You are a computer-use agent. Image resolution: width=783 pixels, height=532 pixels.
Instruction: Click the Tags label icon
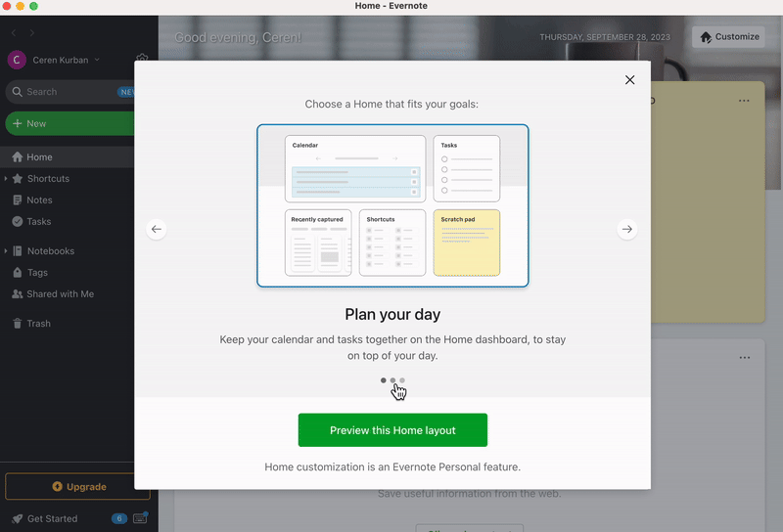point(18,273)
